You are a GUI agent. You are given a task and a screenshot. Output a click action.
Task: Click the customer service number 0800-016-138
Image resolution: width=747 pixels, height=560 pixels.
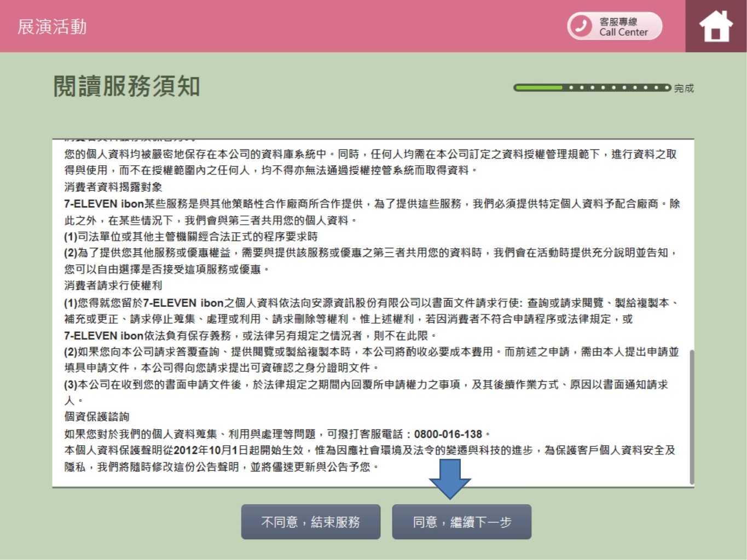click(x=448, y=434)
